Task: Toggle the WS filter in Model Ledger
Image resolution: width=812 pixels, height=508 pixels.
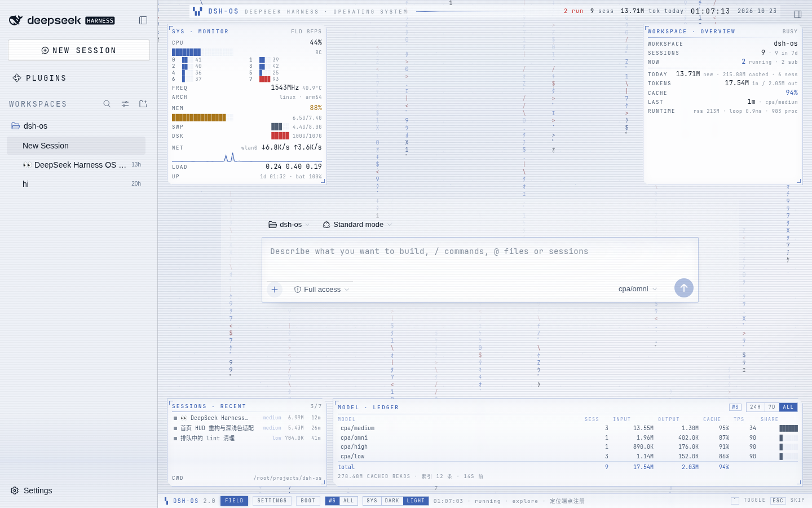Action: coord(735,407)
